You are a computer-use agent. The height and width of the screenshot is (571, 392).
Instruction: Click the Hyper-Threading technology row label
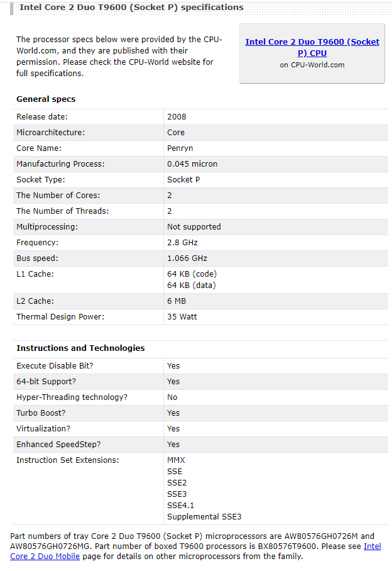(x=72, y=397)
